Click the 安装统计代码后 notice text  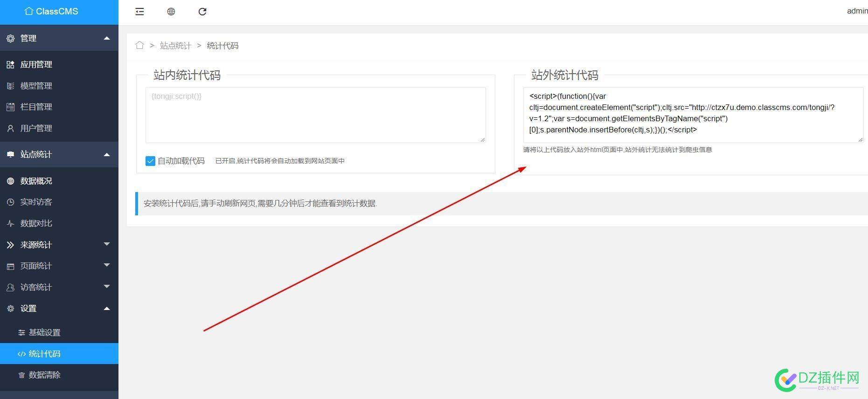[x=260, y=203]
